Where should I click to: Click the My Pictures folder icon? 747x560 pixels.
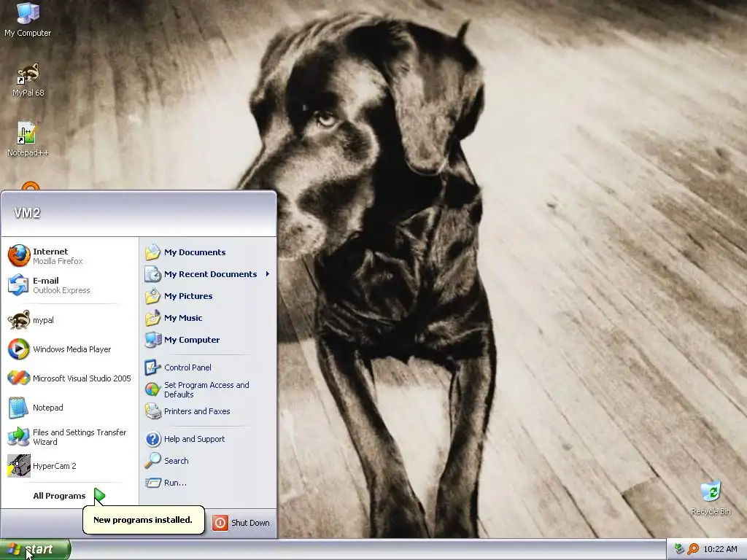153,296
